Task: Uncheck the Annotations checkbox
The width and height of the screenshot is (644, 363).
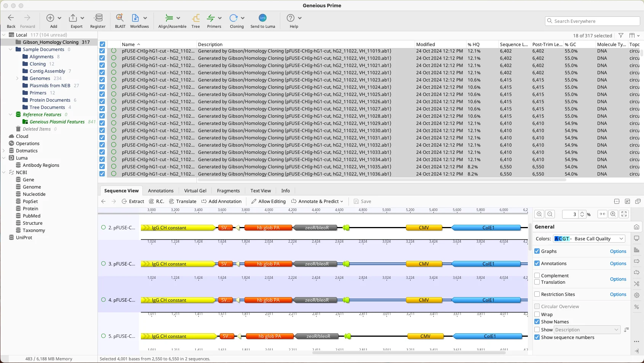Action: tap(537, 263)
